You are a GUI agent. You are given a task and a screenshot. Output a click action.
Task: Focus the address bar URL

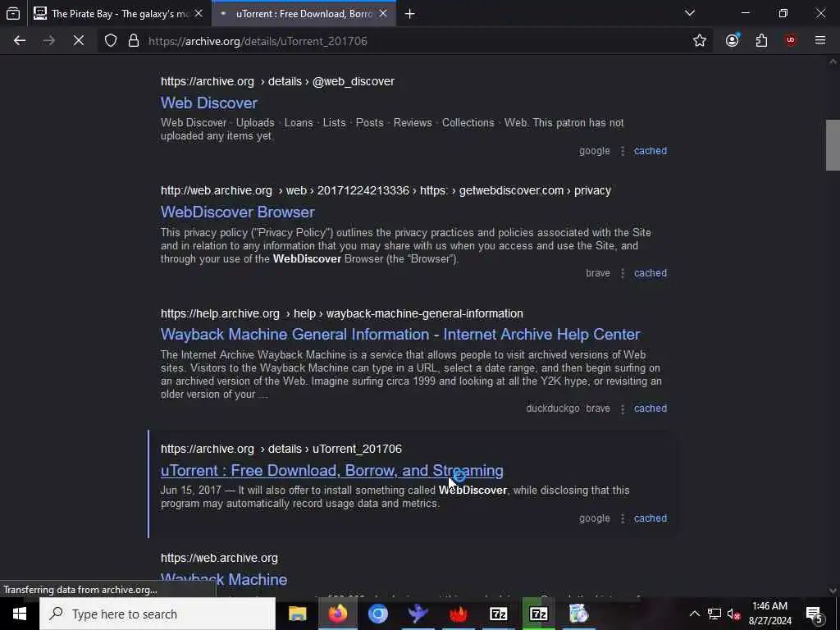point(258,41)
